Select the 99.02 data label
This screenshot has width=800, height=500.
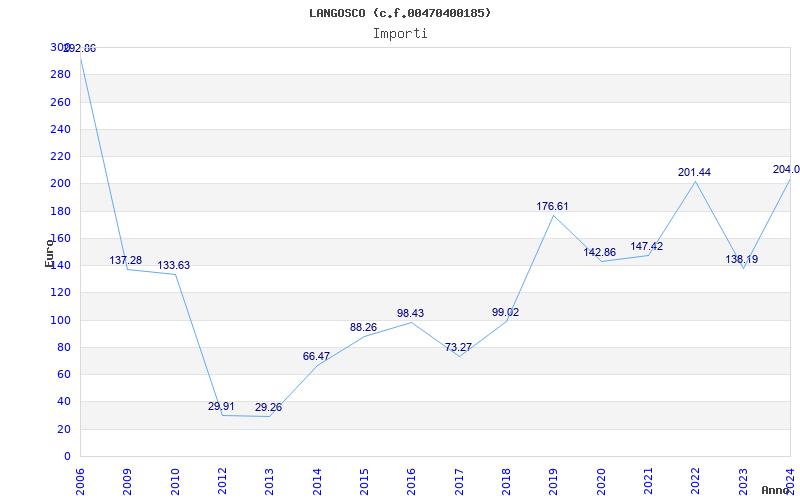tap(506, 312)
